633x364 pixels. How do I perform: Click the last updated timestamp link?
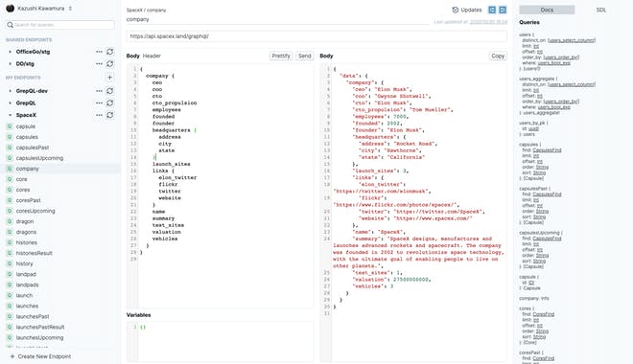488,22
